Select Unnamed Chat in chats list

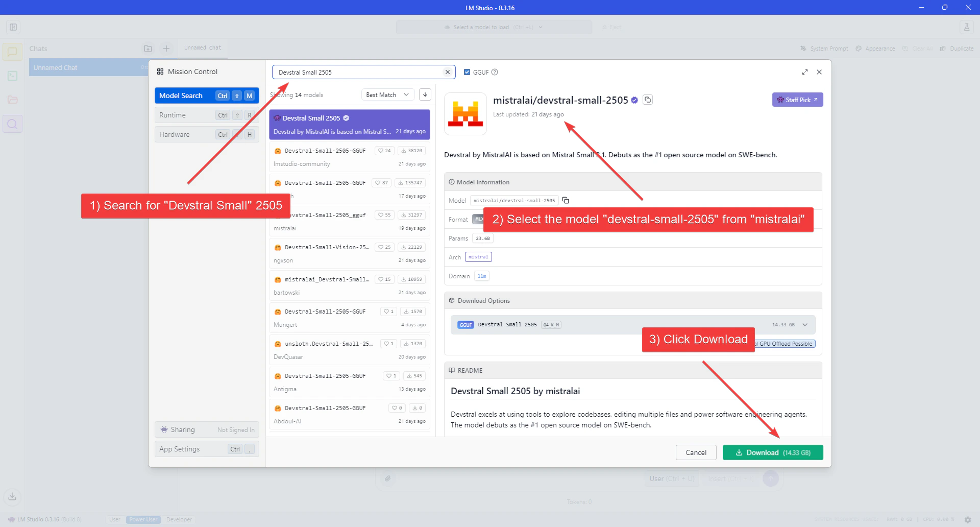[x=88, y=67]
